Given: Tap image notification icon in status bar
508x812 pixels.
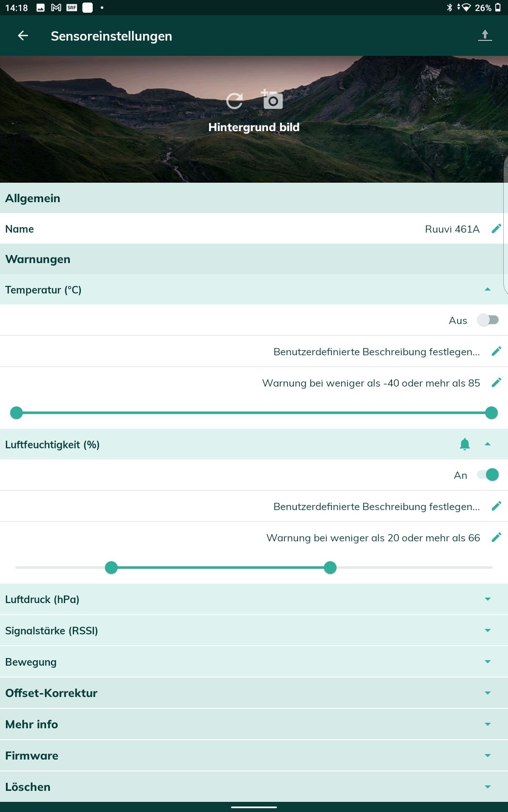Looking at the screenshot, I should click(41, 8).
